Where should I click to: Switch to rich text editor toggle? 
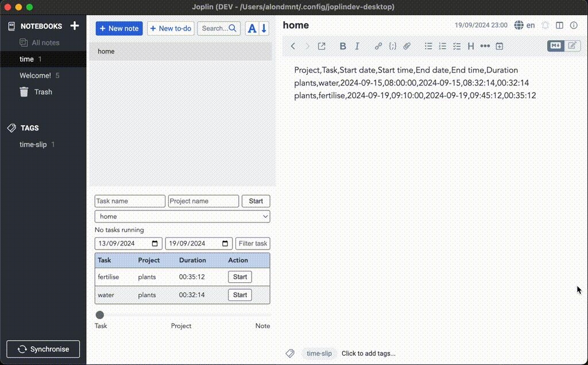click(x=572, y=46)
